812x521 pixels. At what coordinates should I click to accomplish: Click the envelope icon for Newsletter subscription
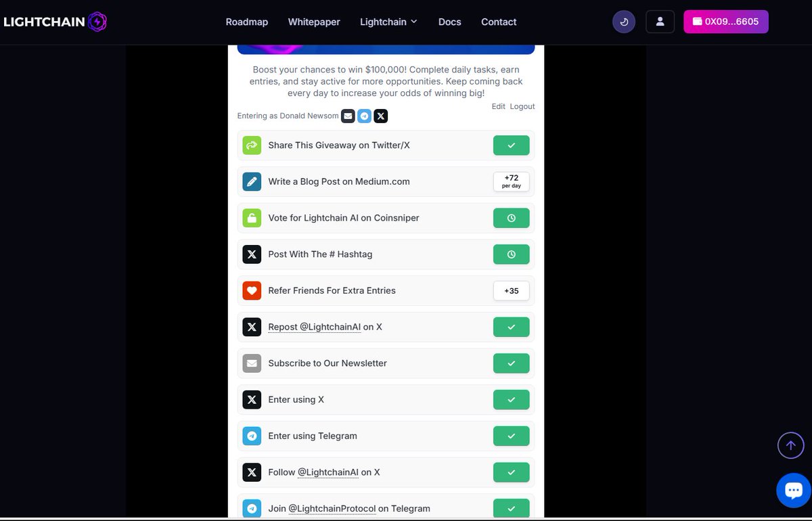[x=252, y=363]
